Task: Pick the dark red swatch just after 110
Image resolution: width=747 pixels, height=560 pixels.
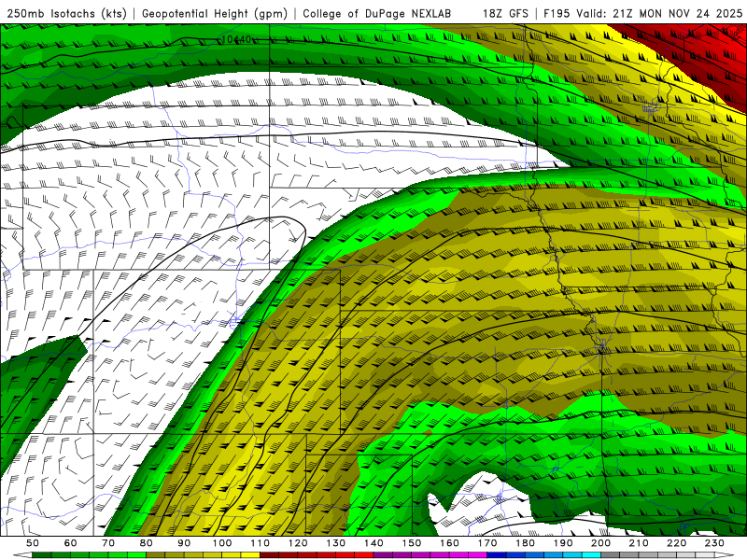Action: pos(269,555)
